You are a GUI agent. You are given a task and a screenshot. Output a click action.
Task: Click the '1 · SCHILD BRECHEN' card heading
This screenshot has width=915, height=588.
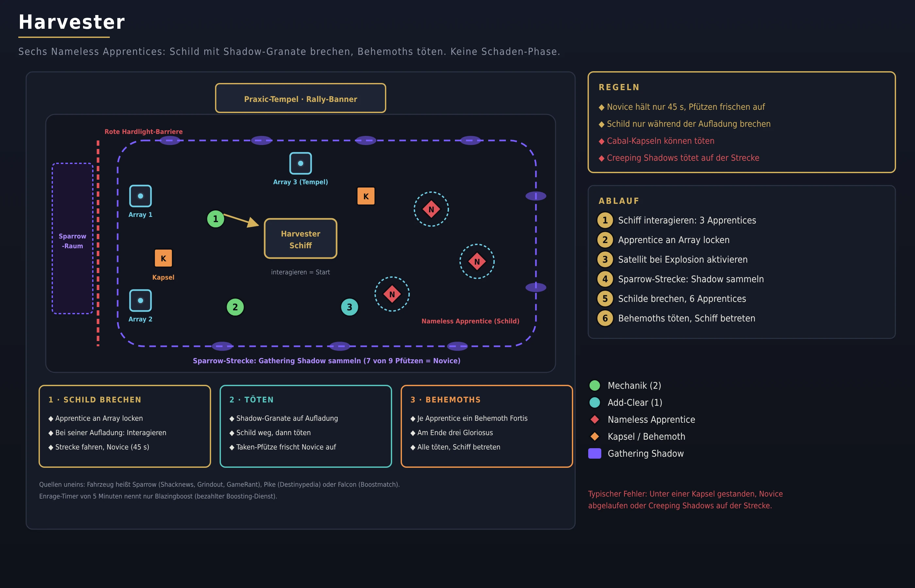[95, 400]
